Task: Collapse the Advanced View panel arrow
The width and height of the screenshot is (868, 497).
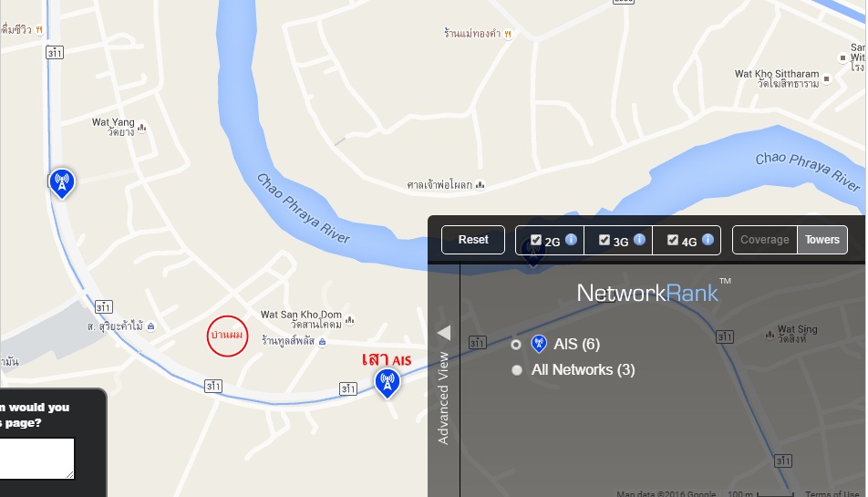Action: (x=444, y=333)
